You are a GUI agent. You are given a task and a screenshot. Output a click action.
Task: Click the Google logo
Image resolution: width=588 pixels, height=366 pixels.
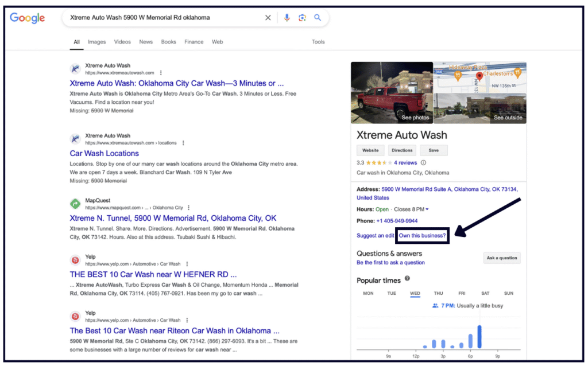point(27,18)
